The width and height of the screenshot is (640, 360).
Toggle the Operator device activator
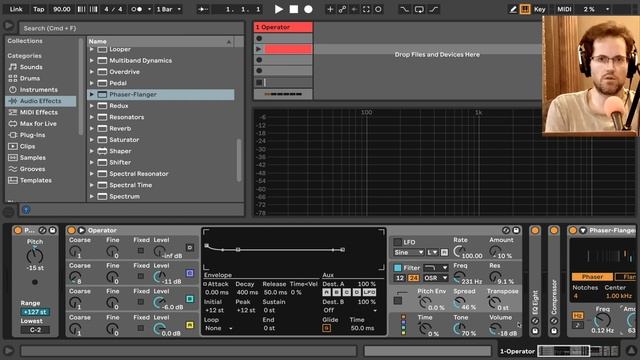pyautogui.click(x=71, y=230)
